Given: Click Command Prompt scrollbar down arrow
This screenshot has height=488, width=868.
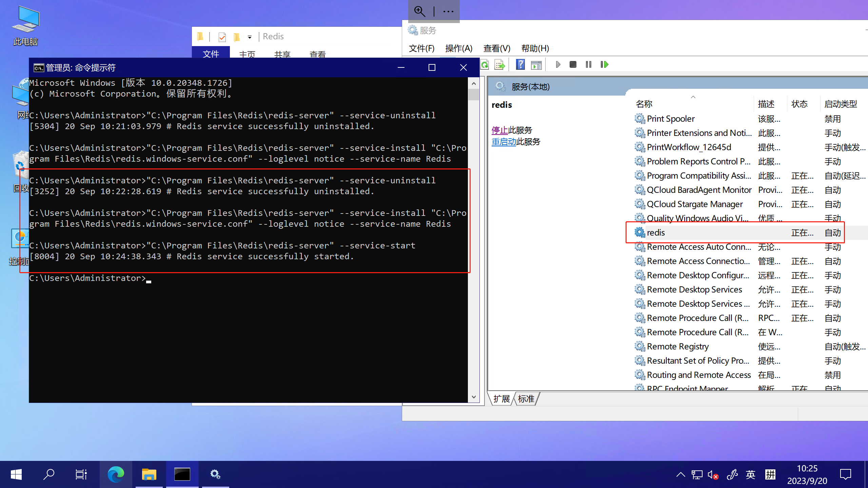Looking at the screenshot, I should 474,397.
